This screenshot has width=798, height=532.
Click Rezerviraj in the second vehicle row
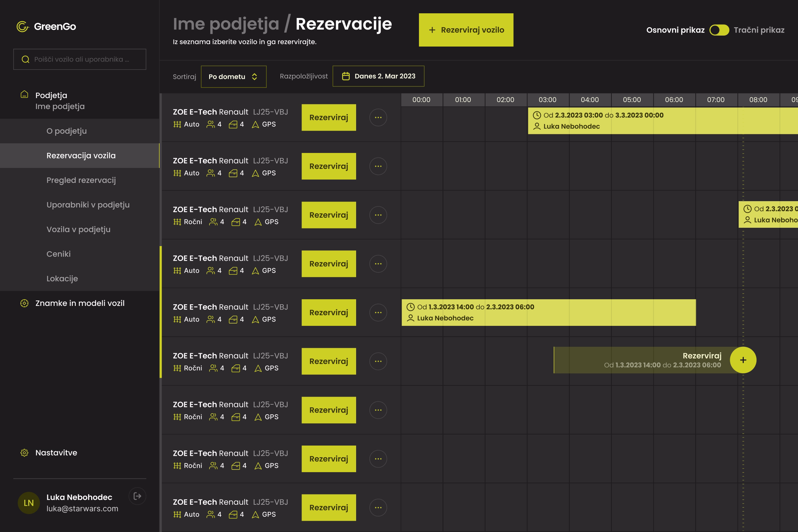[x=329, y=166]
